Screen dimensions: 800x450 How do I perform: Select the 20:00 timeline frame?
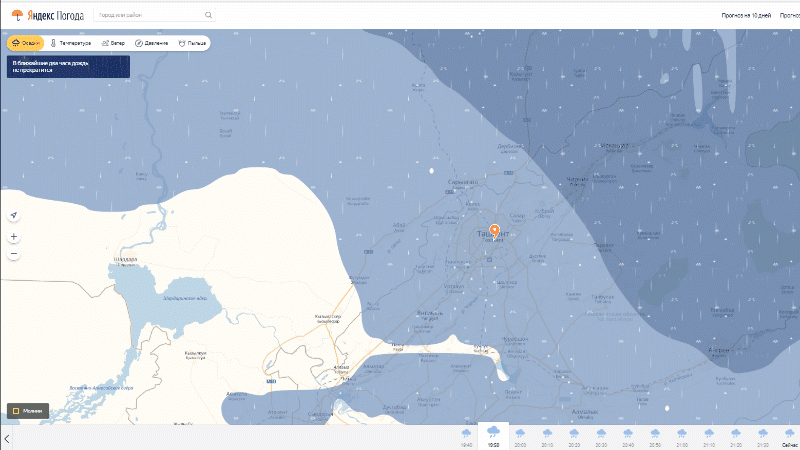[x=520, y=438]
